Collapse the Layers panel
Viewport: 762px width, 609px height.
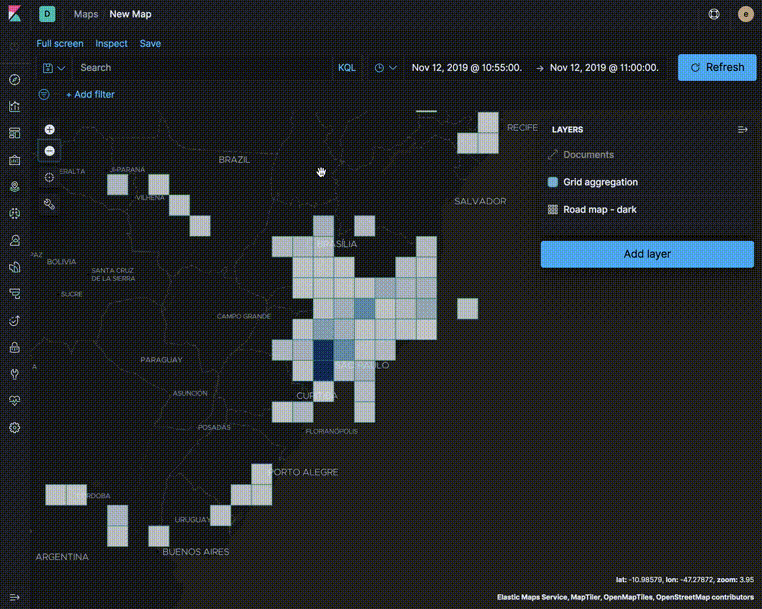click(x=743, y=130)
